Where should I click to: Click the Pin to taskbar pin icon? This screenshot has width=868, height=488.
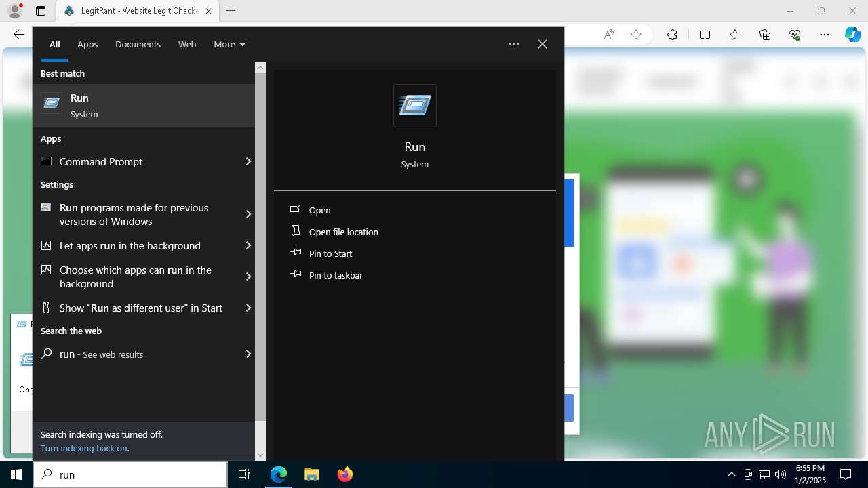pyautogui.click(x=295, y=274)
